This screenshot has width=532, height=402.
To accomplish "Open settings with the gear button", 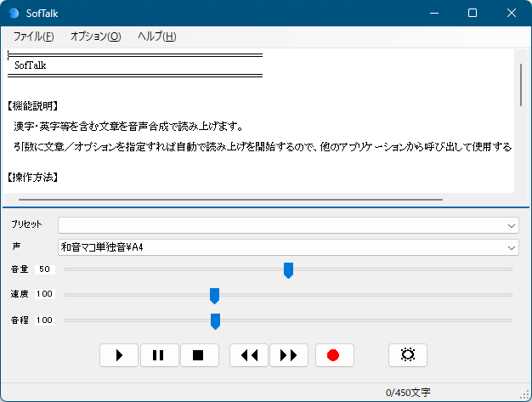I will click(x=407, y=355).
